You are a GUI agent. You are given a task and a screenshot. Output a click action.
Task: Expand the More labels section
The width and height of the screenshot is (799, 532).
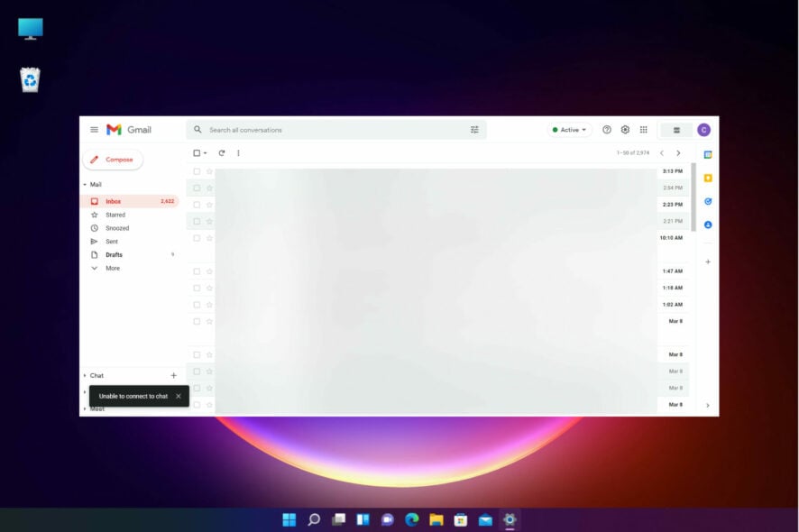(x=112, y=268)
